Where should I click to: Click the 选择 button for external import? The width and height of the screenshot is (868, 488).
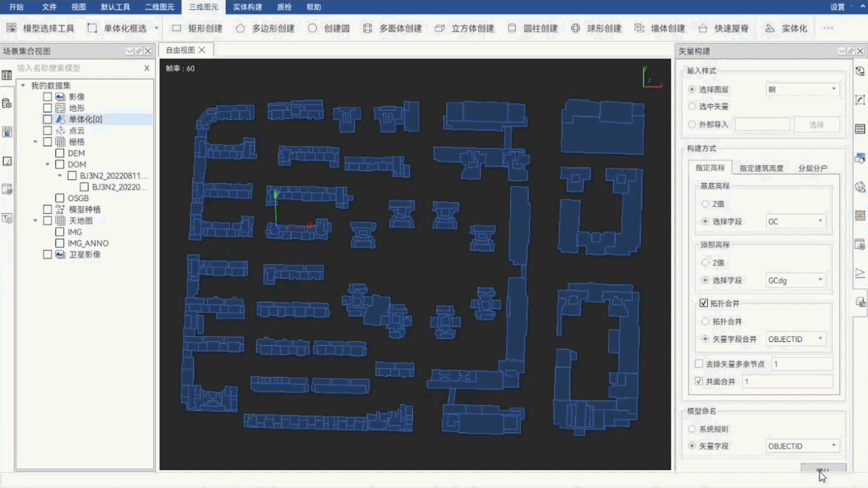[x=817, y=124]
